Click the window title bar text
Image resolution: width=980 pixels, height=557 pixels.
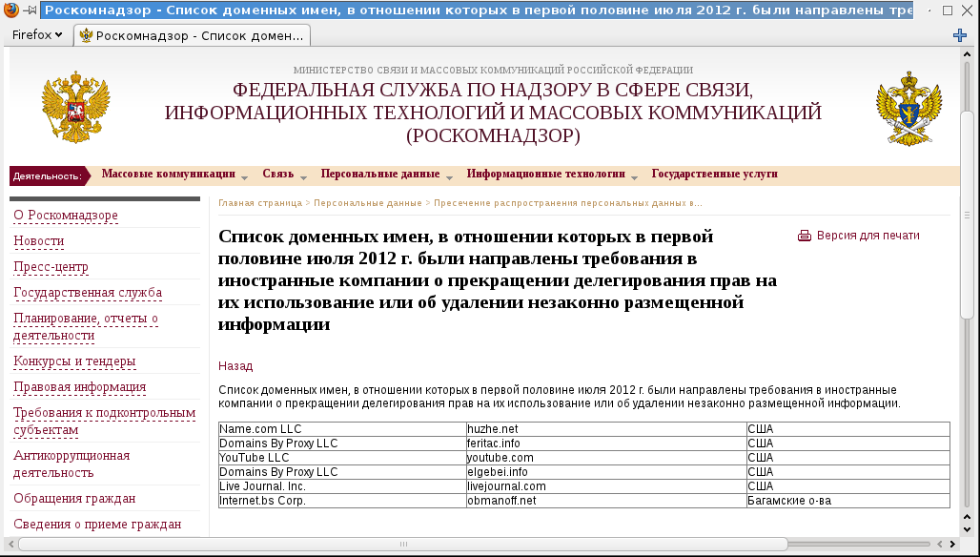pos(478,10)
